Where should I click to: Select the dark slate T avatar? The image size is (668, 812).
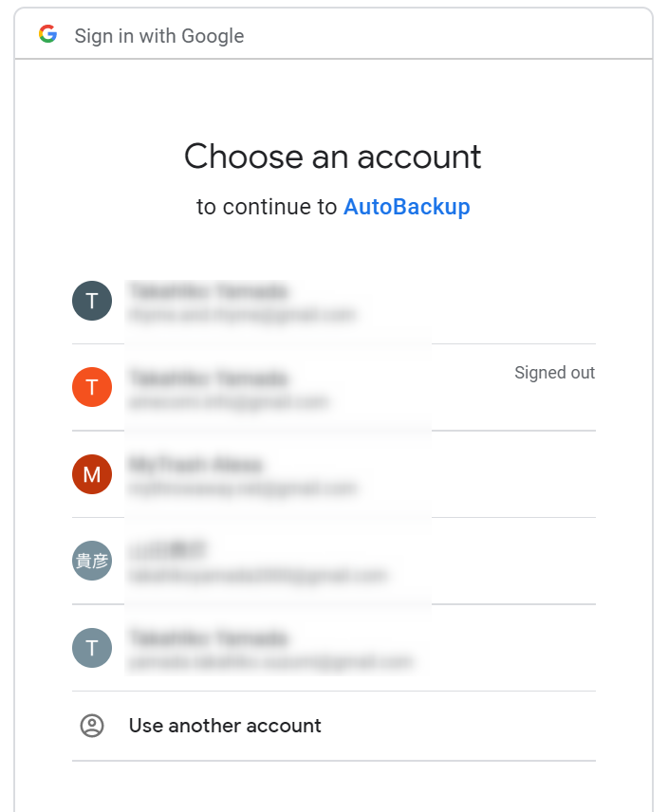(x=92, y=301)
